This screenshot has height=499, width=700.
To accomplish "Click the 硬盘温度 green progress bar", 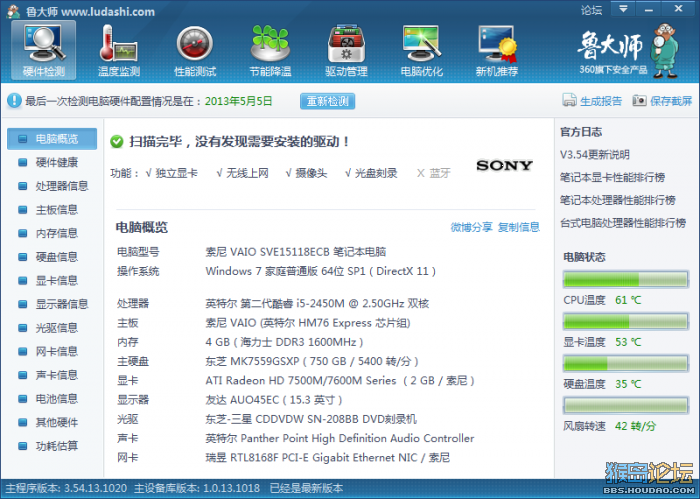I will point(625,364).
